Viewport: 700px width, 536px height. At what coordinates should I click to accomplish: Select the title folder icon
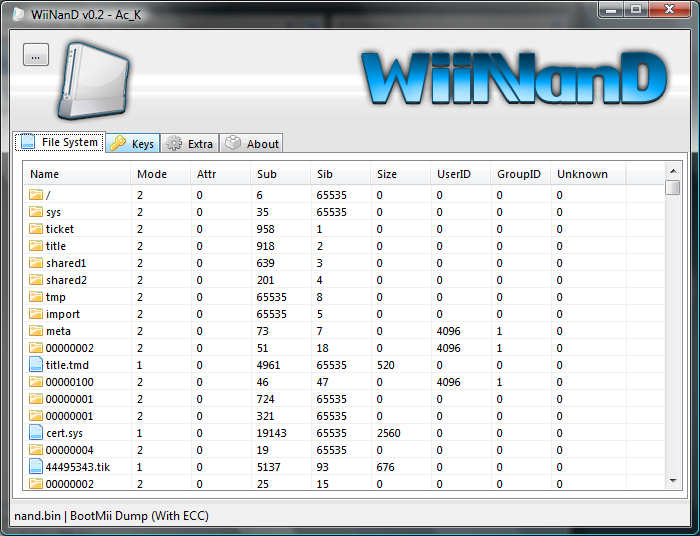point(36,245)
